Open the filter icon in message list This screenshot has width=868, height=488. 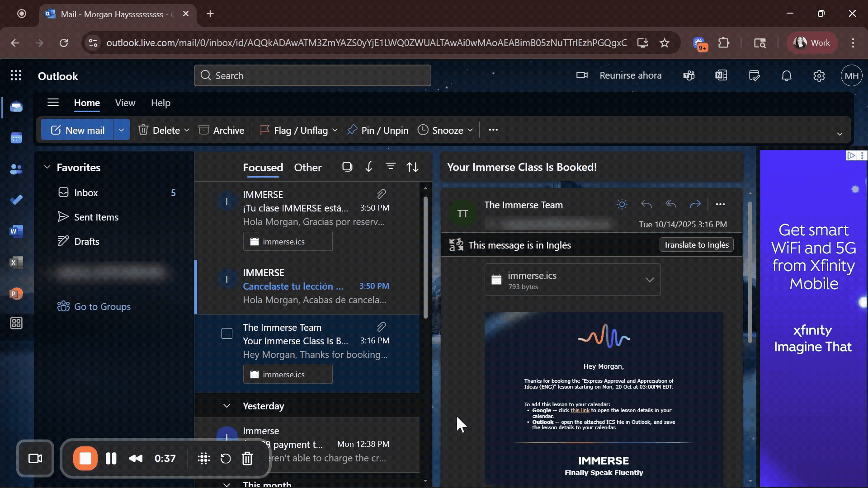pyautogui.click(x=391, y=167)
